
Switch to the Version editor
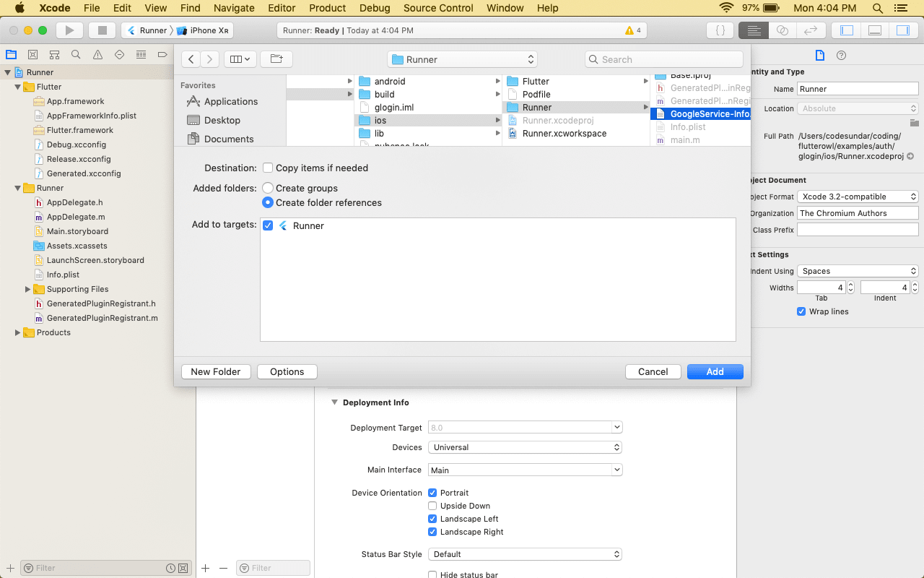pyautogui.click(x=811, y=30)
